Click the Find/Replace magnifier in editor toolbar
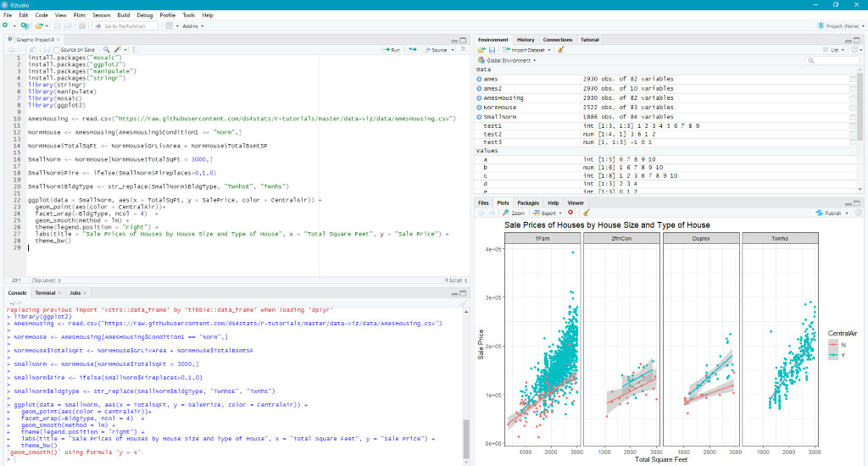 tap(106, 50)
